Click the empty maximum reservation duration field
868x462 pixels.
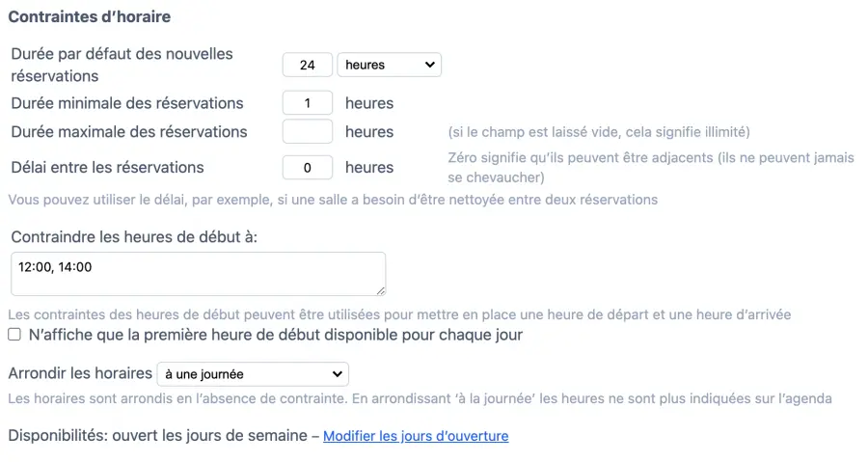click(308, 132)
